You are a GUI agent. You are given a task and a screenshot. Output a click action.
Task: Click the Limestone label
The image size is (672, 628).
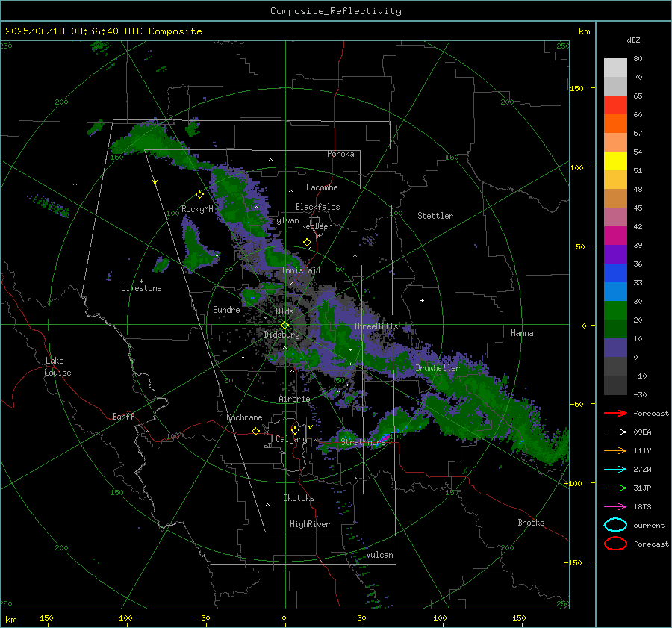(x=141, y=288)
